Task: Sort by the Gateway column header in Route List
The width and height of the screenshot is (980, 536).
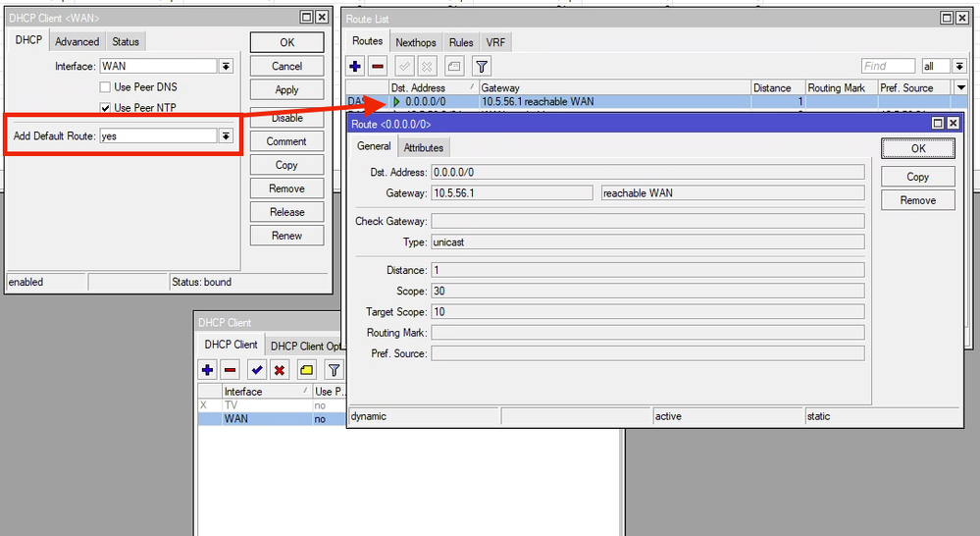Action: [x=614, y=87]
